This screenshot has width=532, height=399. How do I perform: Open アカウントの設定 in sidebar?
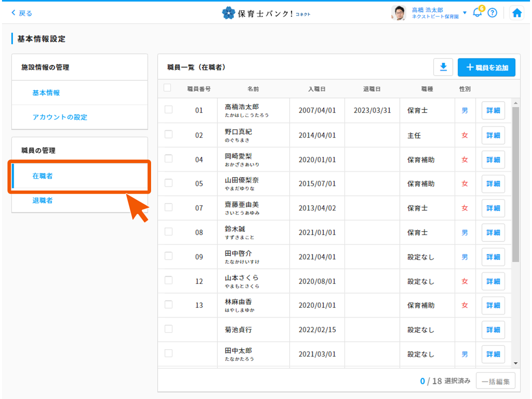point(59,117)
